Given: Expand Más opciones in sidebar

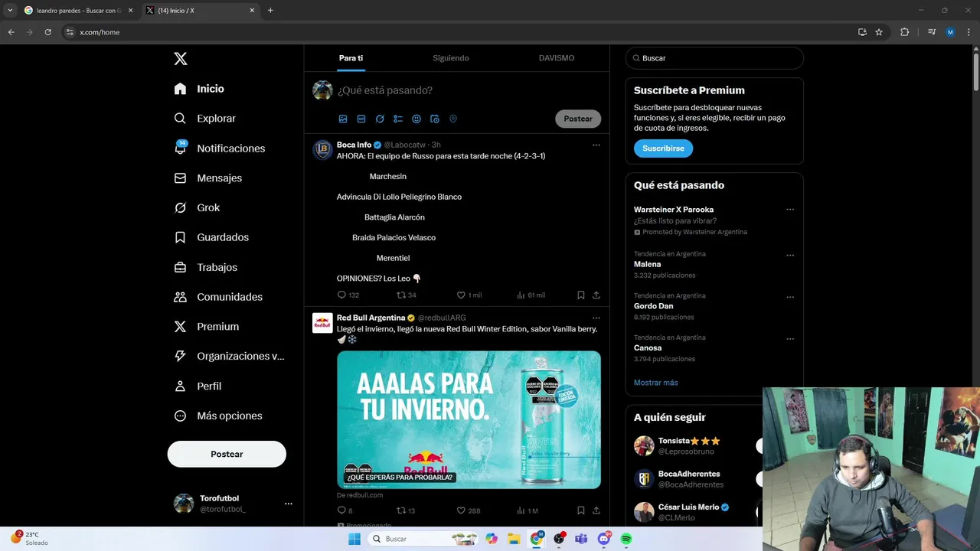Looking at the screenshot, I should (x=218, y=416).
